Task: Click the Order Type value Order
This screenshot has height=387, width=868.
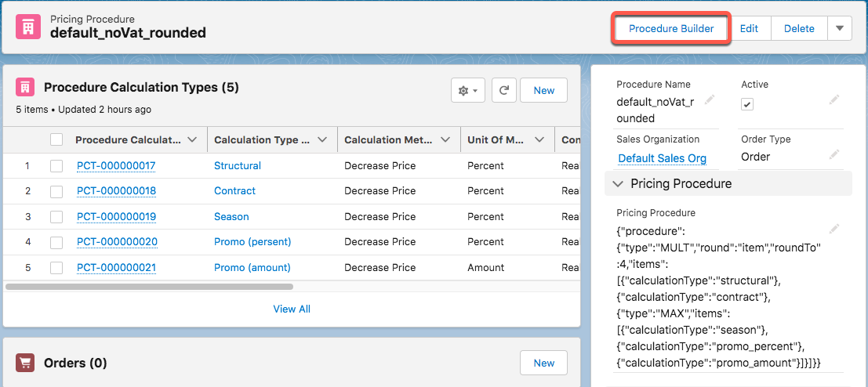Action: 756,157
